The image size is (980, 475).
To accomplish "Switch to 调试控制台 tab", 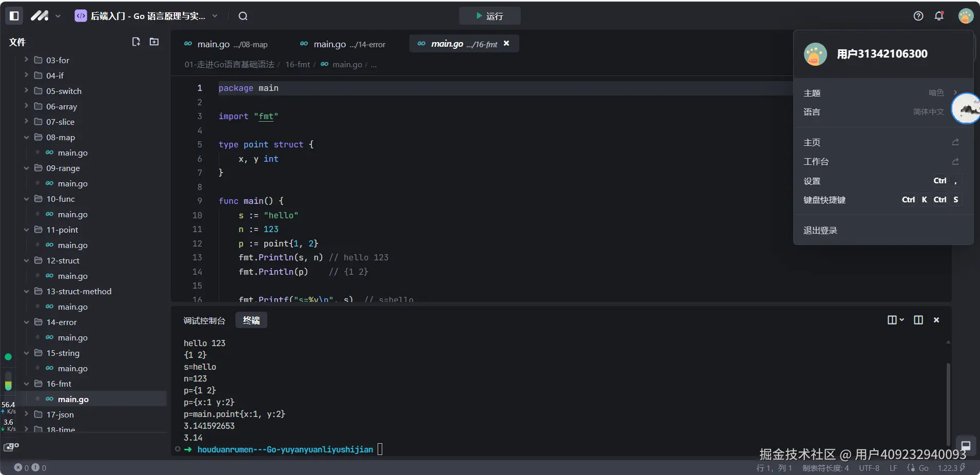I will point(204,320).
